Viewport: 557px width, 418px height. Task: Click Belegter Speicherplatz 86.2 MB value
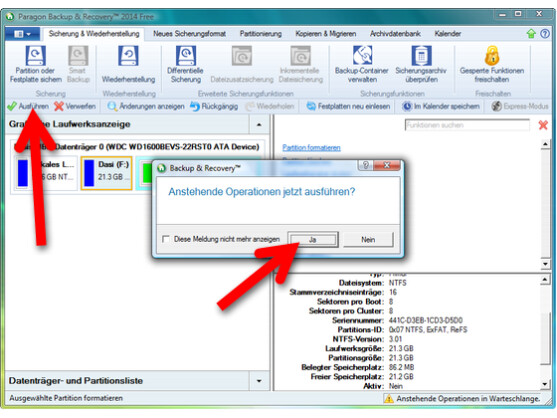point(401,367)
